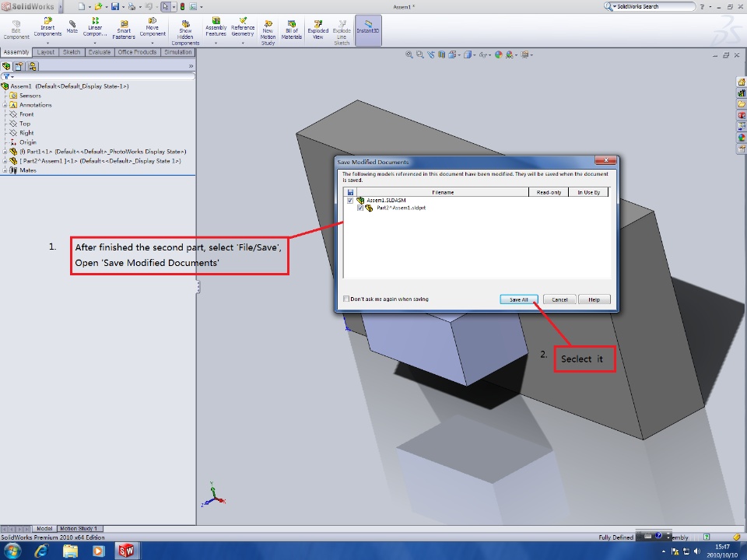This screenshot has width=747, height=560.
Task: Click Edit Appearance color sphere icon
Action: click(x=498, y=54)
